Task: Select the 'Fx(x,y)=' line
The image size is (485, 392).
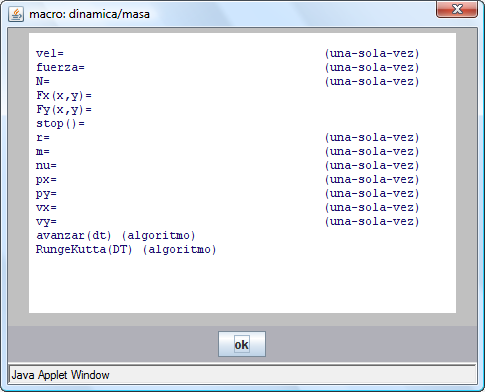Action: click(x=64, y=96)
